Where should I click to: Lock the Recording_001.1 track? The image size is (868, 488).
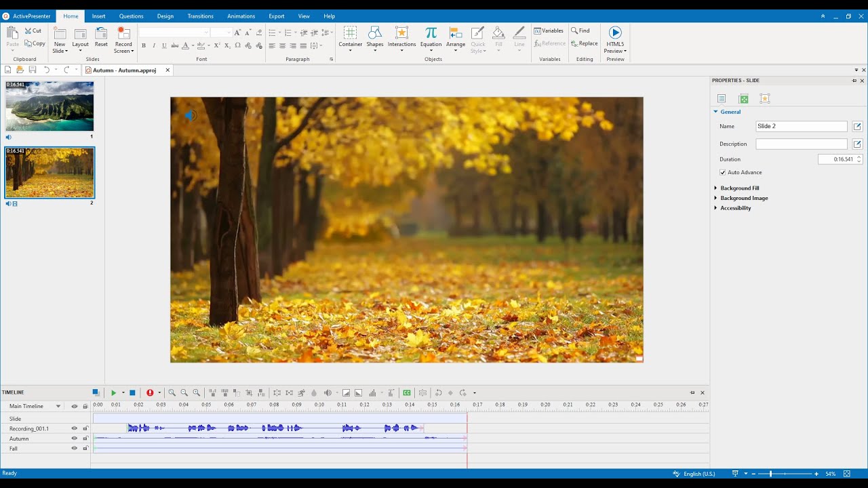85,428
